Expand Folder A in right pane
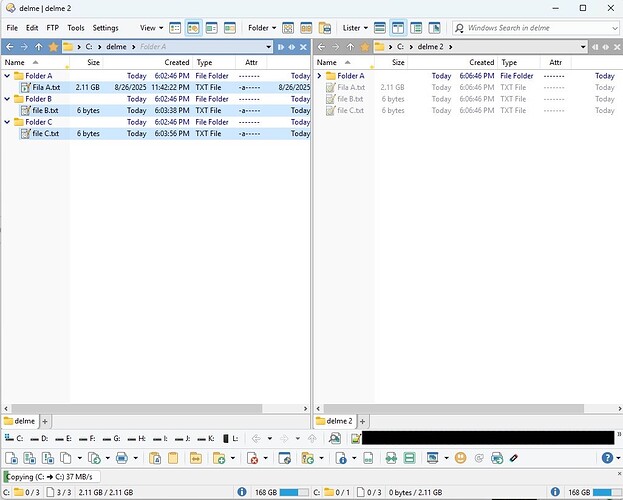 click(x=319, y=76)
